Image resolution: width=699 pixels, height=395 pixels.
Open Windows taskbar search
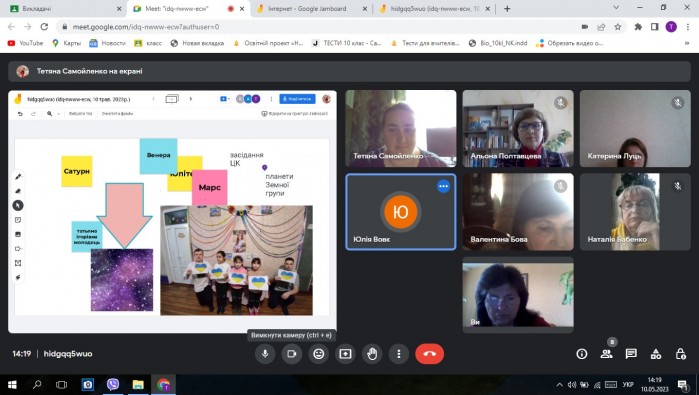37,384
